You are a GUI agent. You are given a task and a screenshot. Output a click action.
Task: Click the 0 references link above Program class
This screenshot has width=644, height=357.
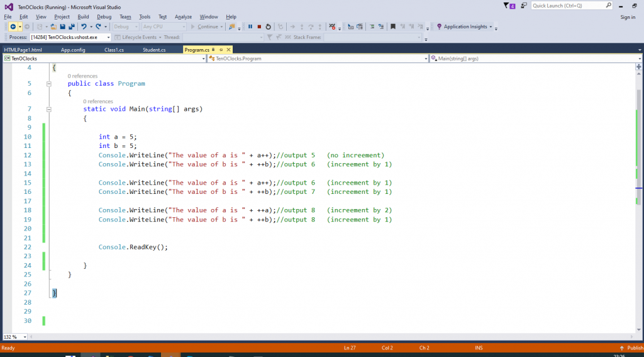click(x=82, y=76)
